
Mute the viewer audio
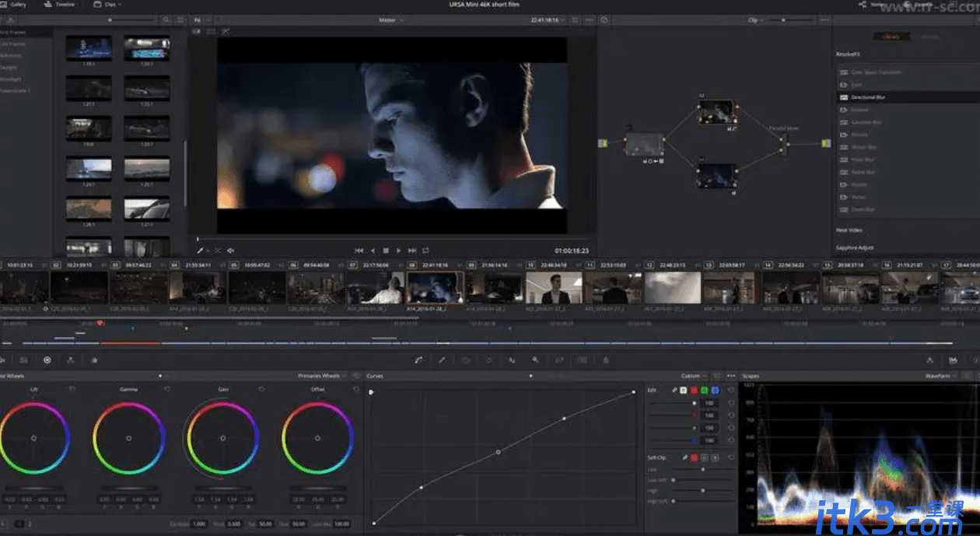(231, 250)
